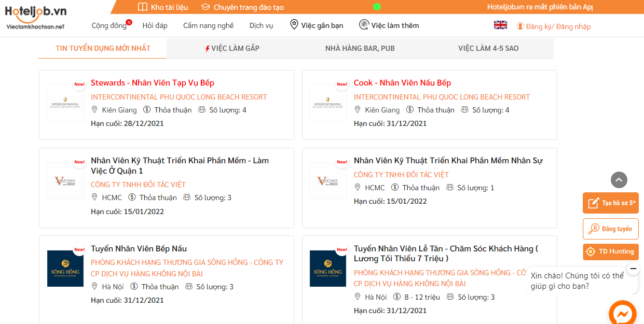Switch to the Nhà hàng Bar, Pub tab

[360, 48]
